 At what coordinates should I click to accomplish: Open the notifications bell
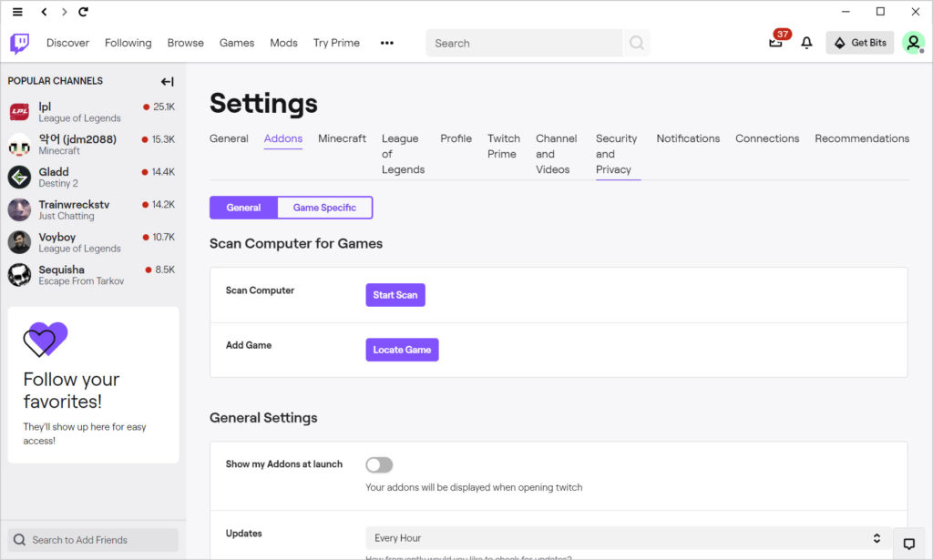point(806,43)
